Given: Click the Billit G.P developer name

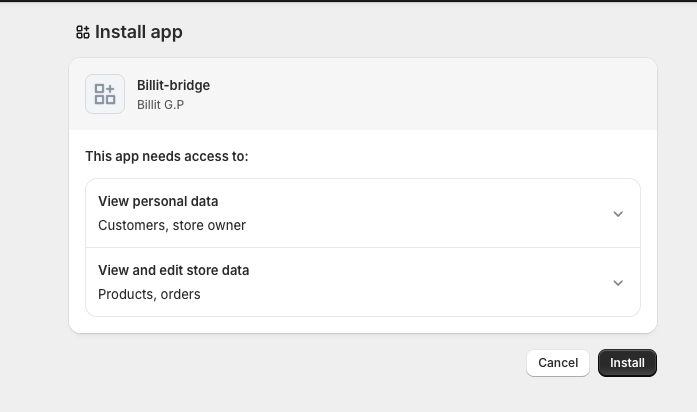Looking at the screenshot, I should [160, 104].
